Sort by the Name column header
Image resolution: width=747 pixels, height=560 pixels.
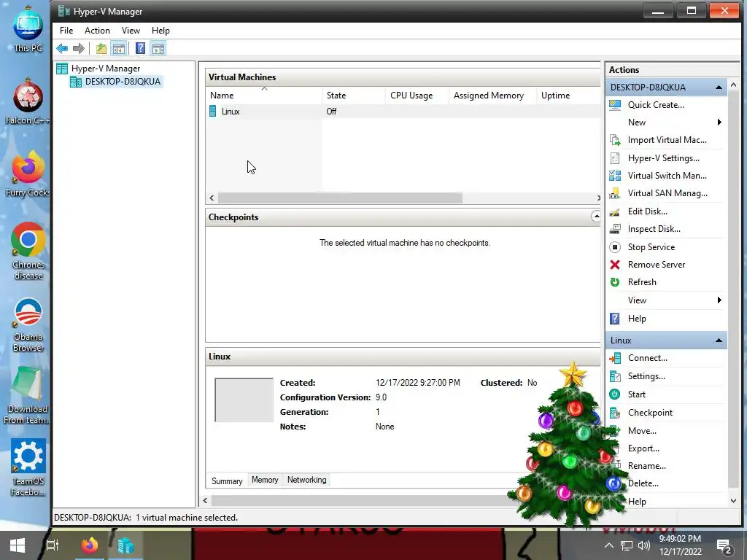click(264, 96)
